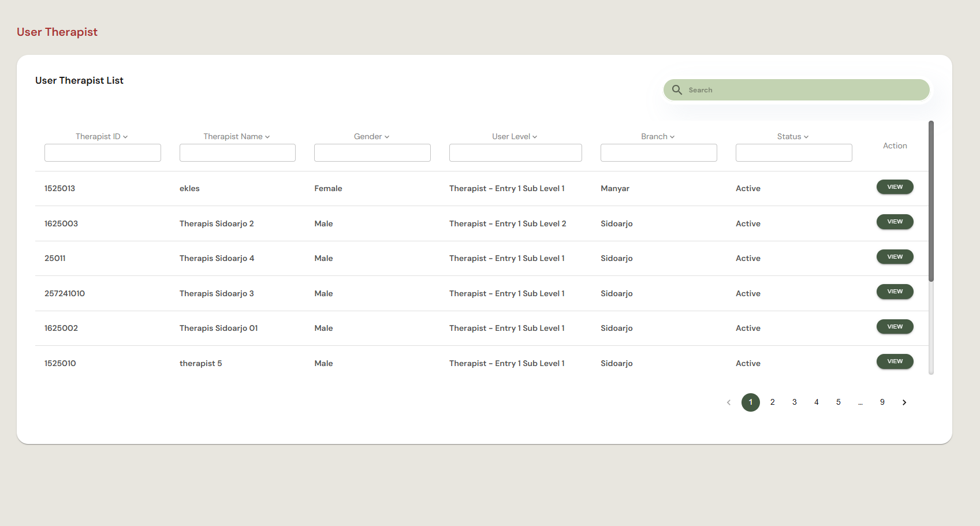This screenshot has width=980, height=526.
Task: Go to pagination page 3
Action: coord(795,402)
